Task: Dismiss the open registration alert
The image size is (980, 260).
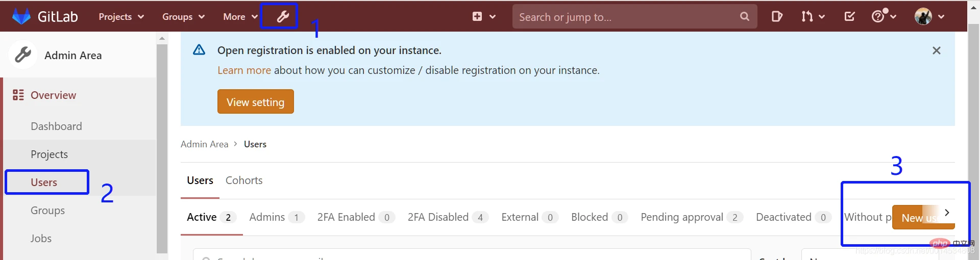Action: (936, 50)
